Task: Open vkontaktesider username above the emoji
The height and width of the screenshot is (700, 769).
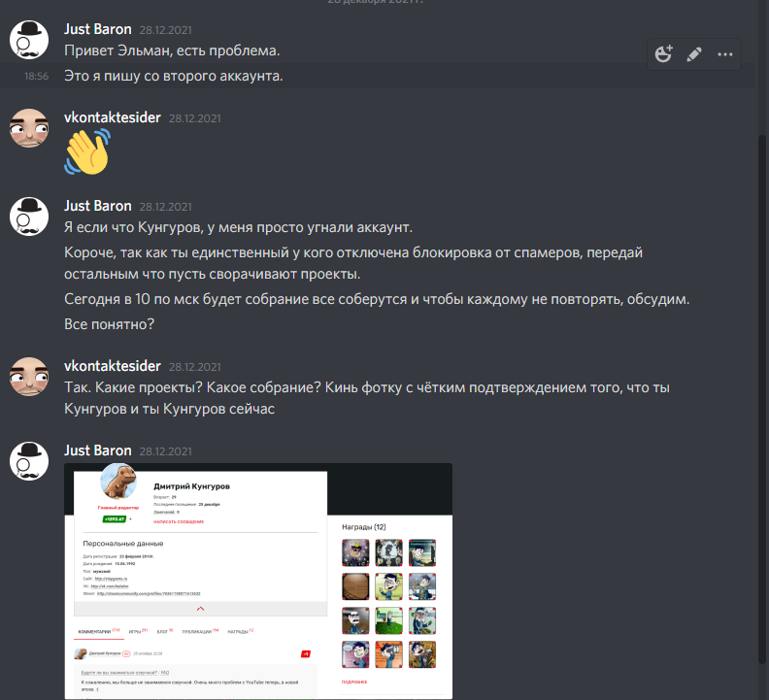Action: click(113, 117)
